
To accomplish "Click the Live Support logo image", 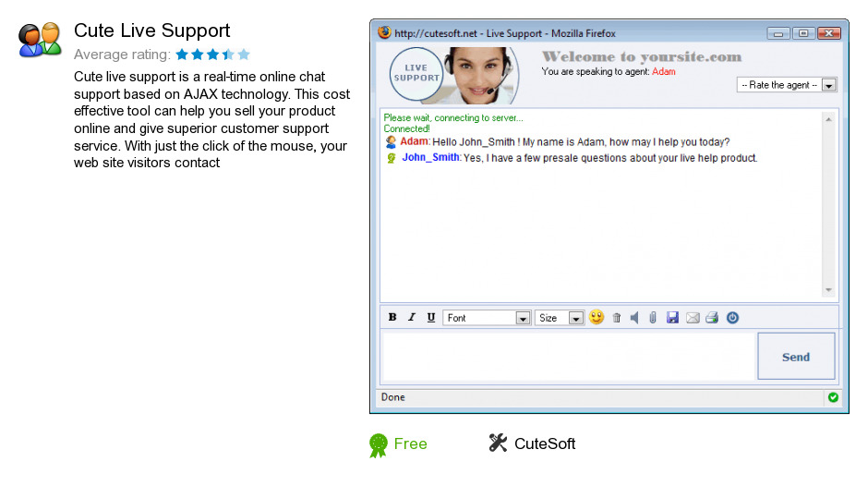I will (x=454, y=76).
